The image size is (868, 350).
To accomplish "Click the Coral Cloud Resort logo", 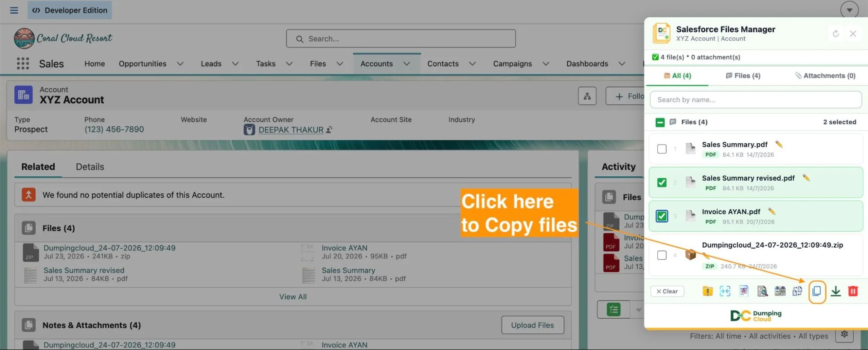I will (x=63, y=39).
